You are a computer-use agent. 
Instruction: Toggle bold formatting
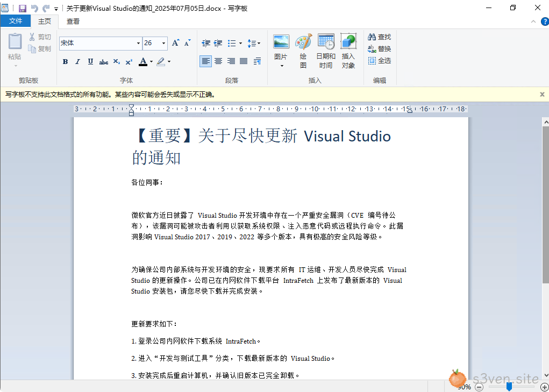[x=65, y=62]
